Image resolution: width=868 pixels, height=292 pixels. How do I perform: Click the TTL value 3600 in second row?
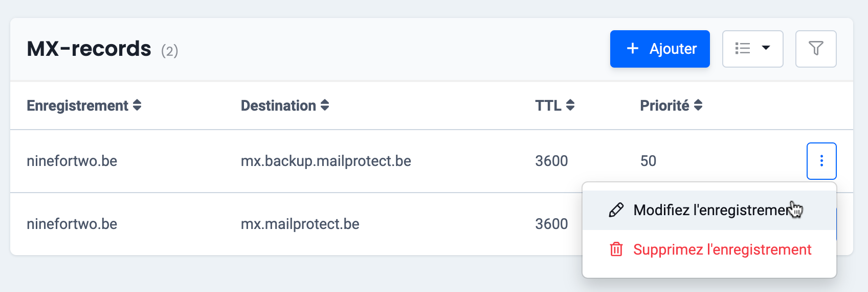point(551,224)
